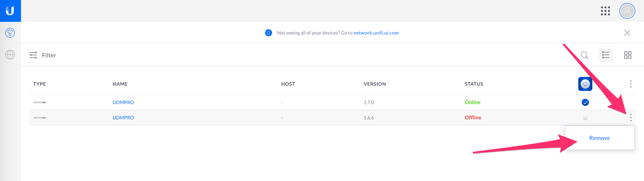
Task: Click the search magnifier icon
Action: 584,55
